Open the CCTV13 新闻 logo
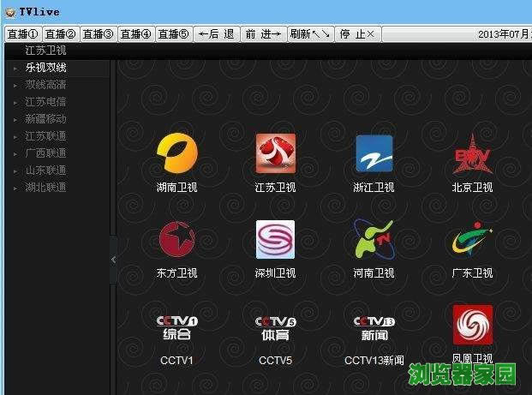The width and height of the screenshot is (532, 395). (x=374, y=328)
